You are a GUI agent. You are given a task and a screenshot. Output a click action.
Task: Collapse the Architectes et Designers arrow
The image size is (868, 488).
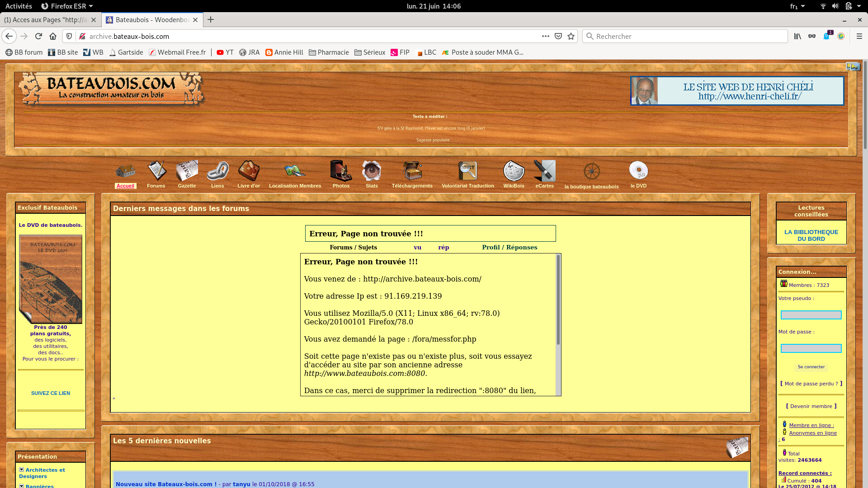21,469
